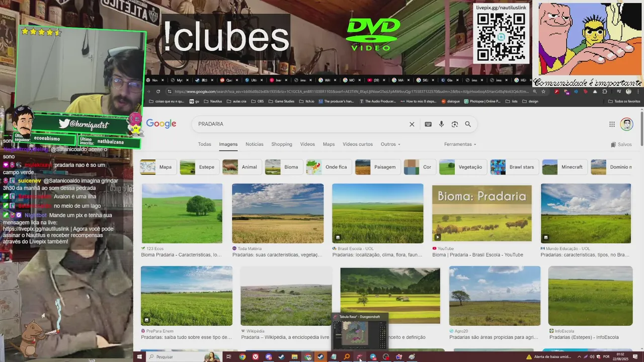Viewport: 644px width, 362px height.
Task: Open the on-screen keyboard input tool
Action: (428, 124)
